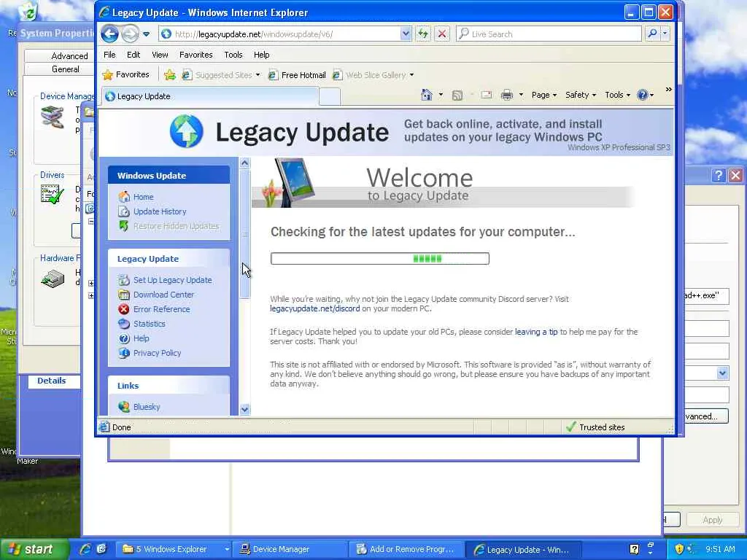Image resolution: width=747 pixels, height=560 pixels.
Task: Open Restore Hidden Updates in the sidebar
Action: (x=176, y=226)
